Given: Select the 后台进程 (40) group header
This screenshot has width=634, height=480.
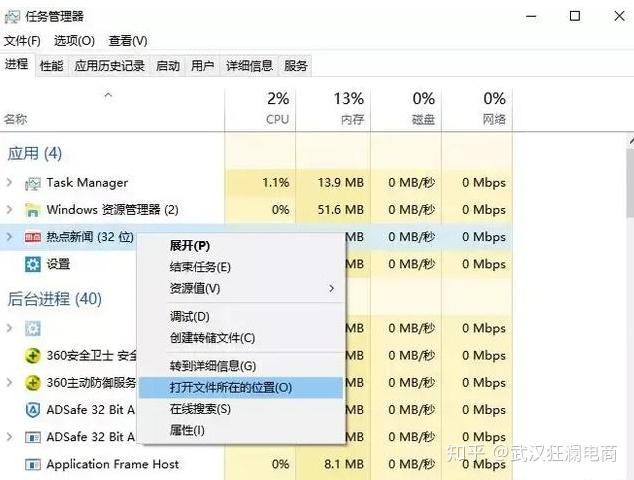Looking at the screenshot, I should [x=55, y=299].
